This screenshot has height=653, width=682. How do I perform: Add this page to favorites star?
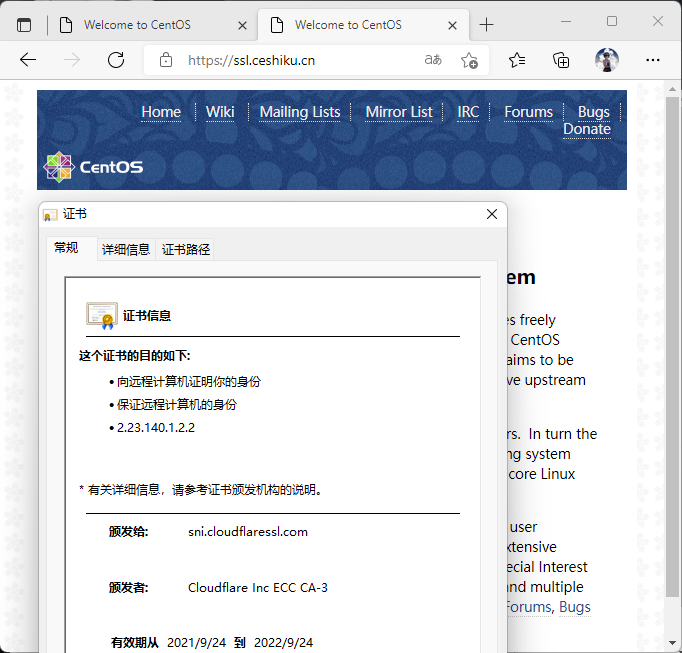[469, 60]
